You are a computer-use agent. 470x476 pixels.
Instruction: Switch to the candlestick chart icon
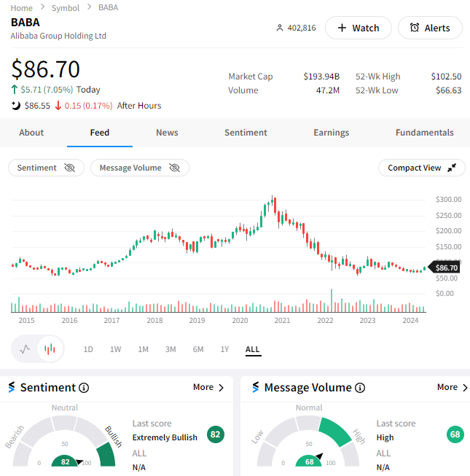pyautogui.click(x=50, y=349)
